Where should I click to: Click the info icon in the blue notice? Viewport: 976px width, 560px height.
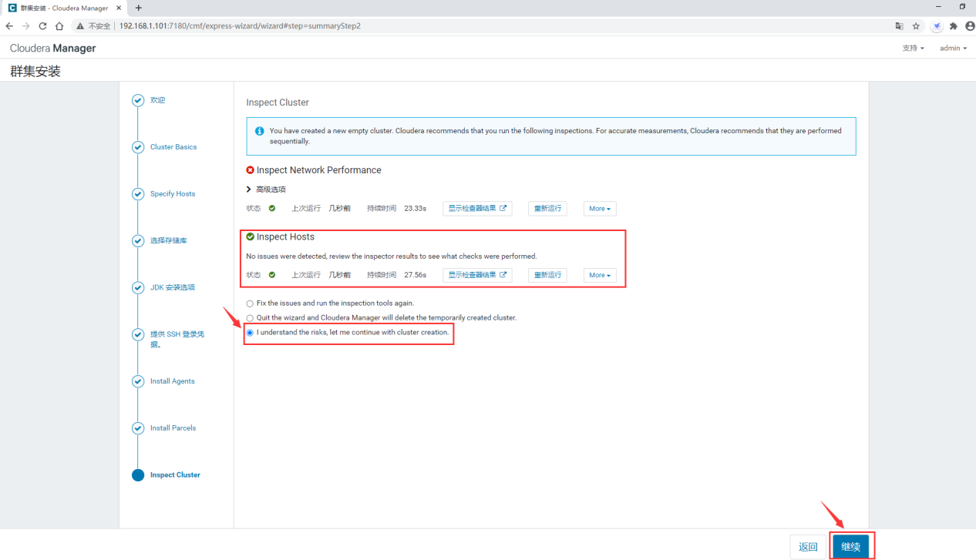(x=260, y=131)
